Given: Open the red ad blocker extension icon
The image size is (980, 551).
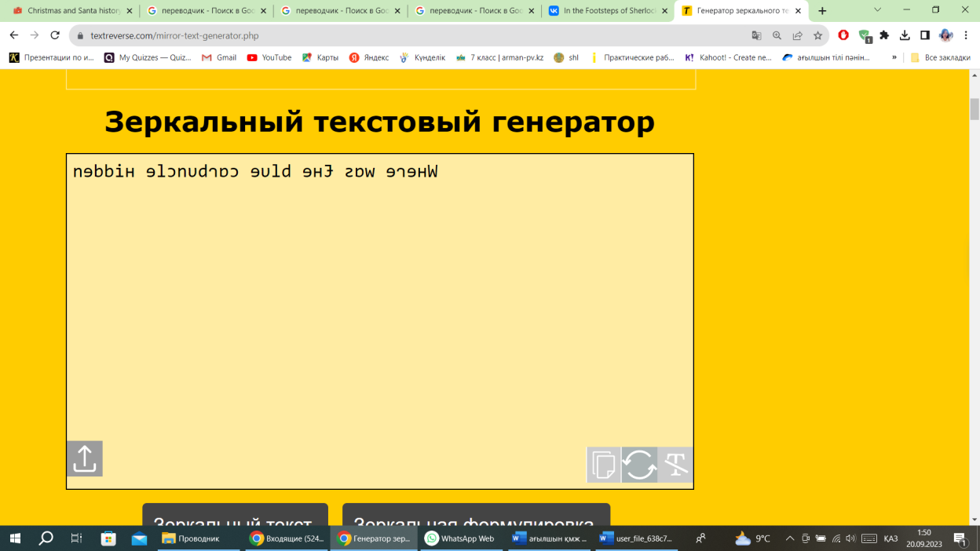Looking at the screenshot, I should (843, 35).
